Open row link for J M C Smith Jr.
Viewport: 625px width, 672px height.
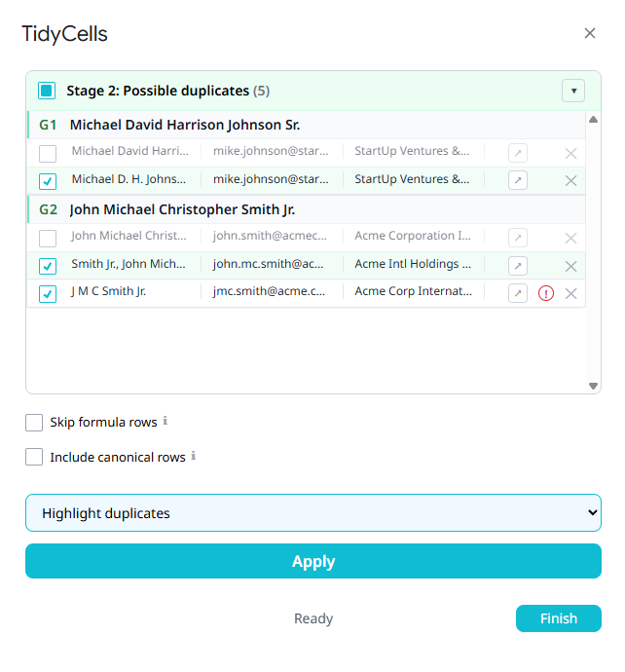[x=519, y=293]
